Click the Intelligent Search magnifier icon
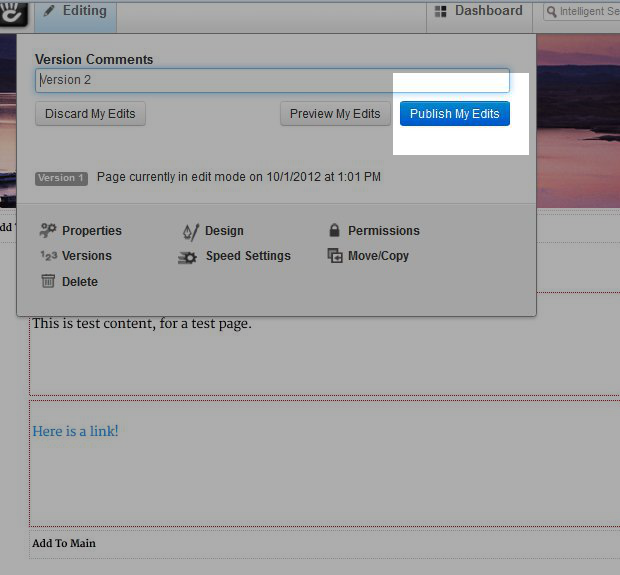The height and width of the screenshot is (575, 620). (x=551, y=12)
